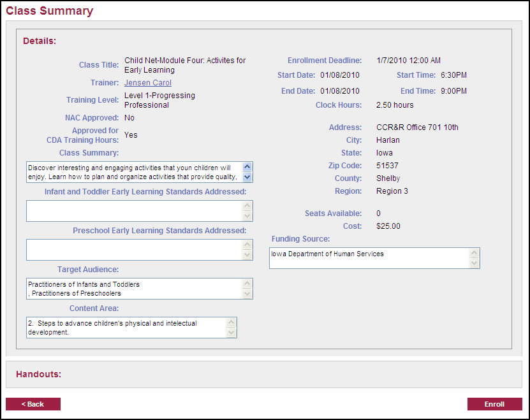Click the Preschool Early Learning Standards text box

tap(134, 250)
